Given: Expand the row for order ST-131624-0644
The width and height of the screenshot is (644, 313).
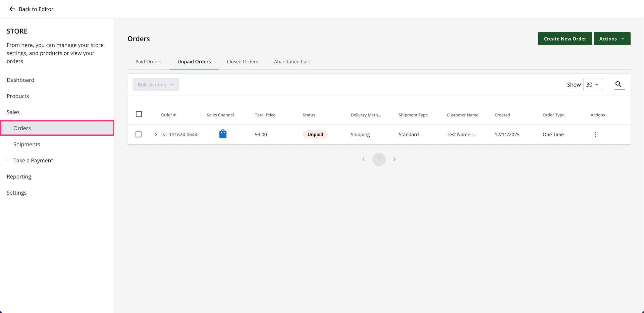Looking at the screenshot, I should coord(156,135).
